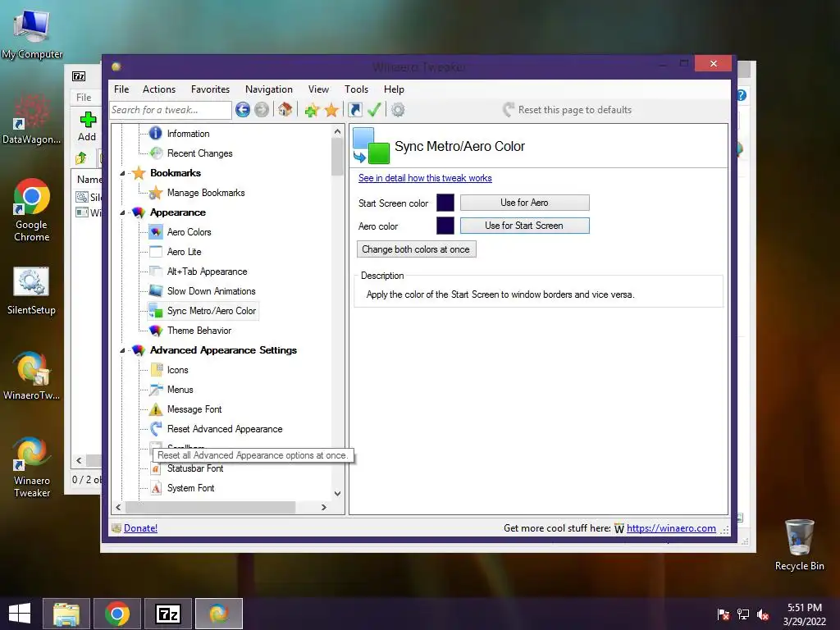Click the Alt+Tab Appearance icon
This screenshot has width=840, height=630.
[155, 272]
